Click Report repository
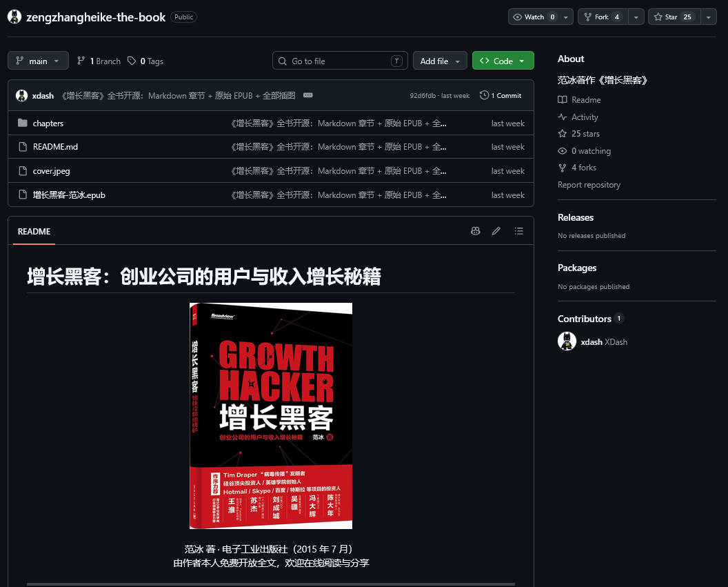This screenshot has width=728, height=587. (x=589, y=185)
